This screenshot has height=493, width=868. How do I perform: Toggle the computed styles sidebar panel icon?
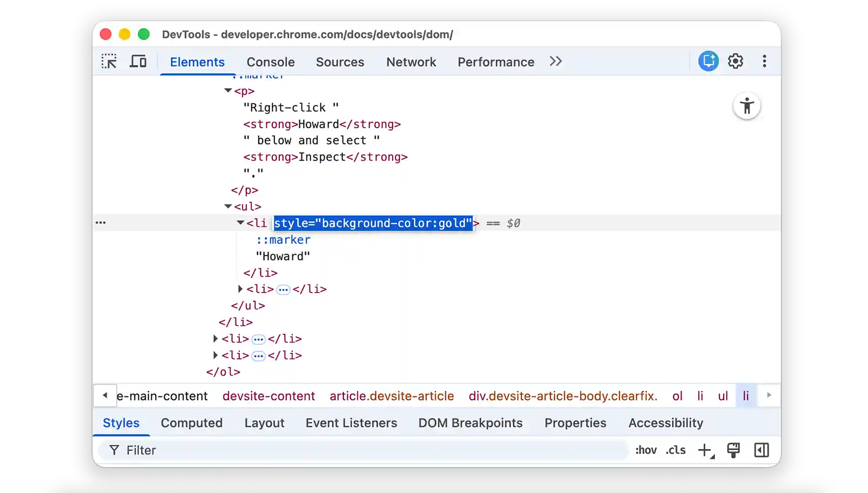(762, 450)
